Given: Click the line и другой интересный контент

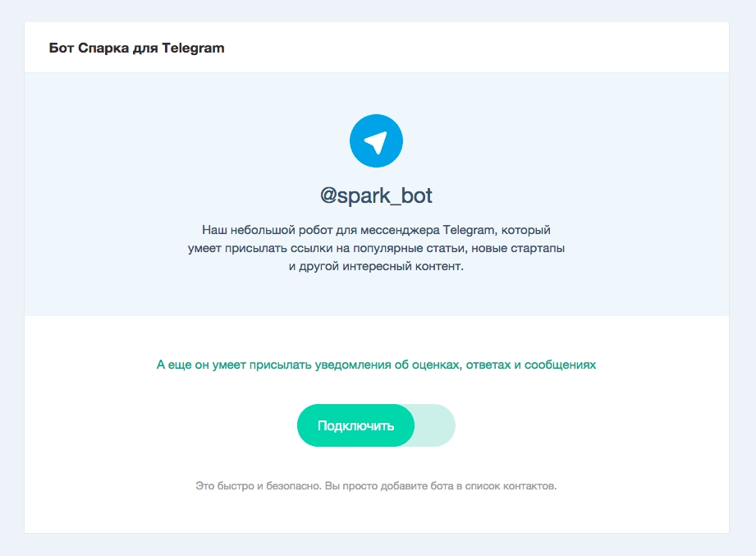Looking at the screenshot, I should 376,266.
